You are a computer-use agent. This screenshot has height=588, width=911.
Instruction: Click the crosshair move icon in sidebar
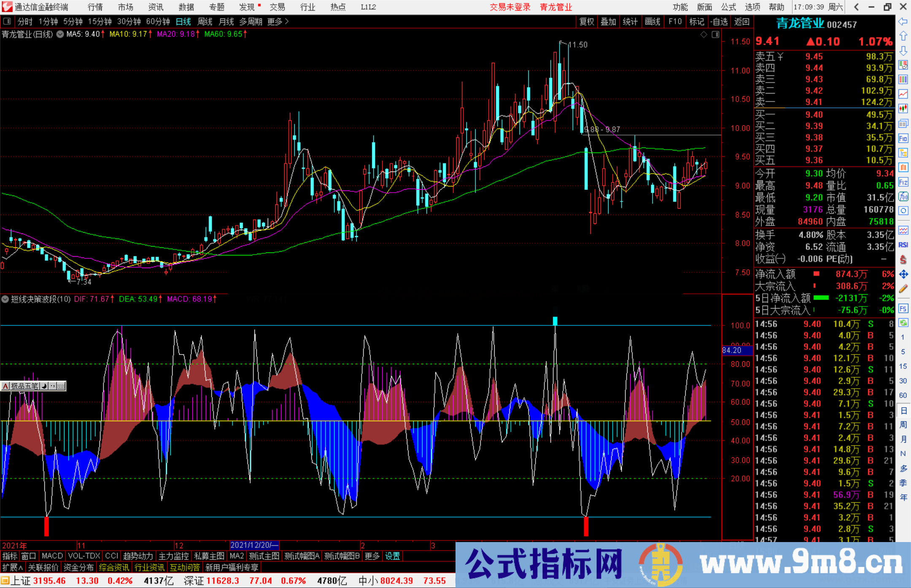coord(903,274)
